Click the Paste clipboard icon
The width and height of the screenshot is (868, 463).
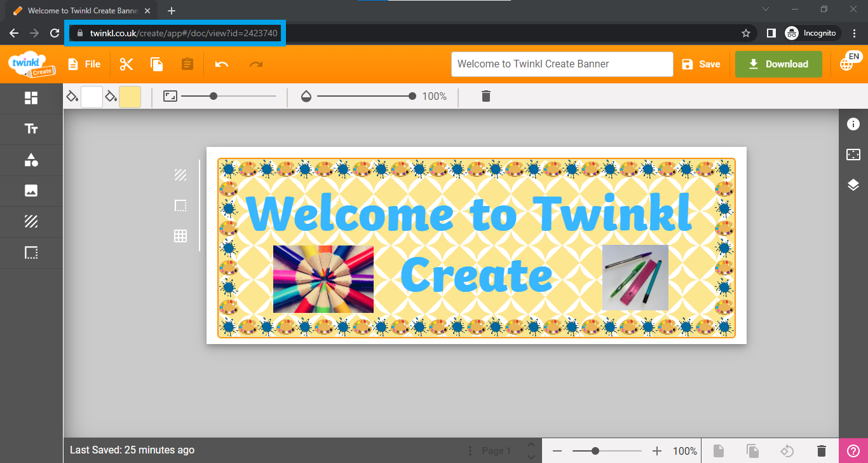click(187, 64)
